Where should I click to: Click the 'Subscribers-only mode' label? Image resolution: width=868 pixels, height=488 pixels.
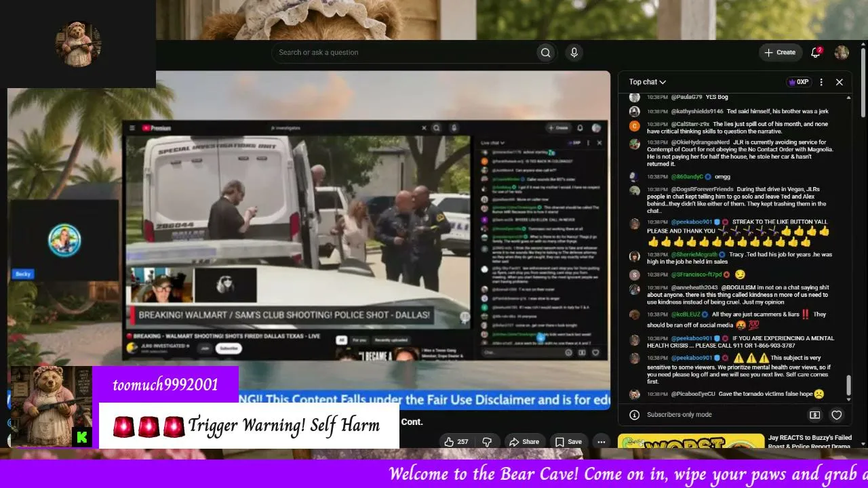[x=679, y=415]
